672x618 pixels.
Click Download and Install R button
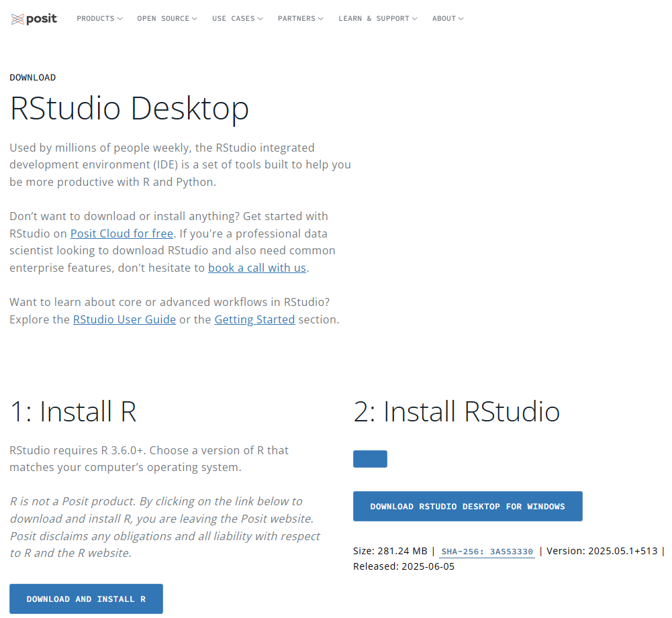(86, 599)
